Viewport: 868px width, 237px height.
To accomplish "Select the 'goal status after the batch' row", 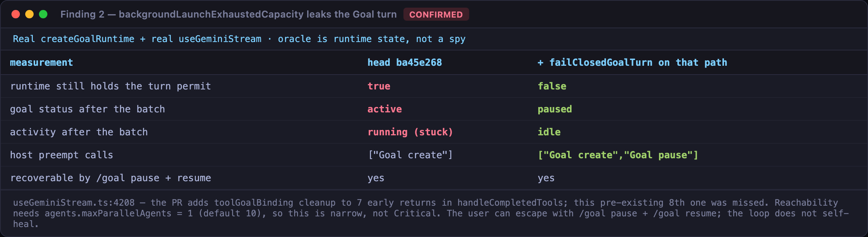I will (x=434, y=109).
